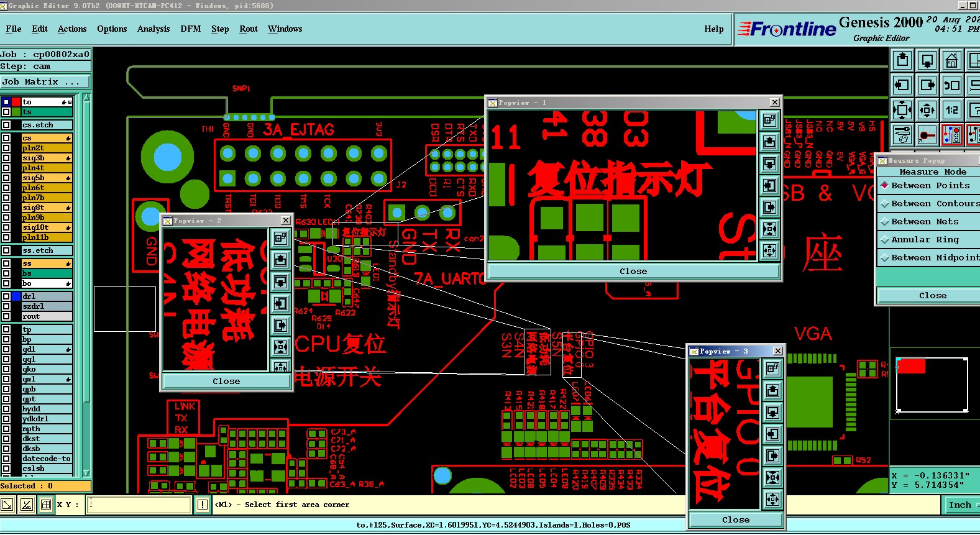
Task: Select the layer named gko
Action: [x=47, y=369]
